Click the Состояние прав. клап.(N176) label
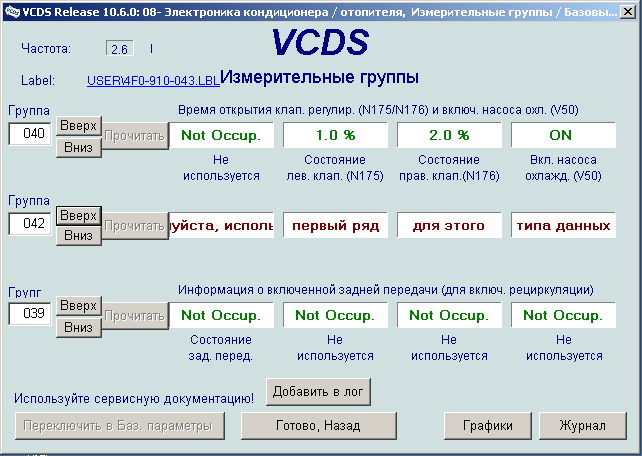Screen dimensions: 642x456 point(449,168)
